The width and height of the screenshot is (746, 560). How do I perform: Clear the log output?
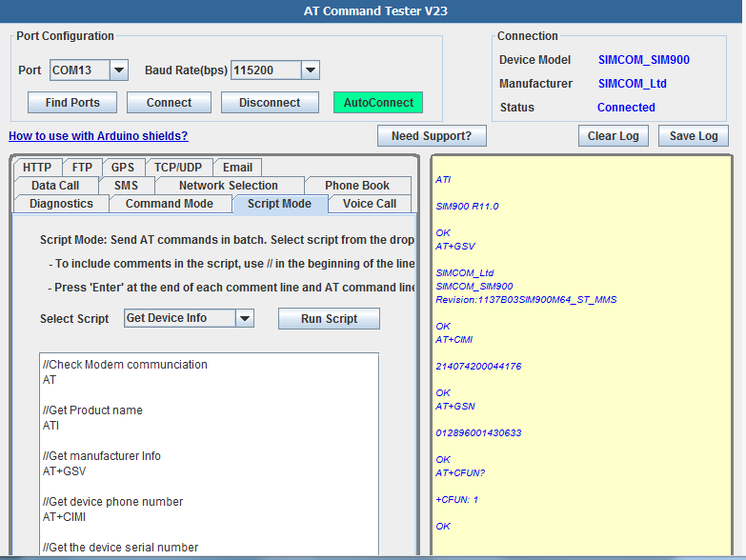pyautogui.click(x=614, y=136)
